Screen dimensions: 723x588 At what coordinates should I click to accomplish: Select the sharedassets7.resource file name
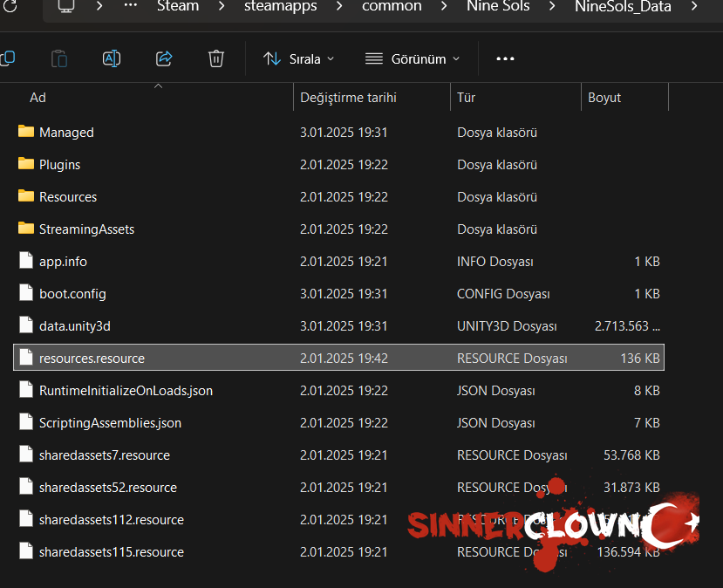pyautogui.click(x=104, y=455)
